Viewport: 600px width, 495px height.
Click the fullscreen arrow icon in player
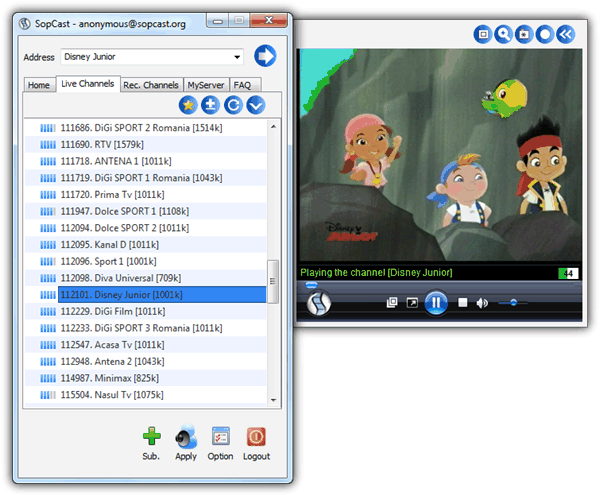coord(412,303)
